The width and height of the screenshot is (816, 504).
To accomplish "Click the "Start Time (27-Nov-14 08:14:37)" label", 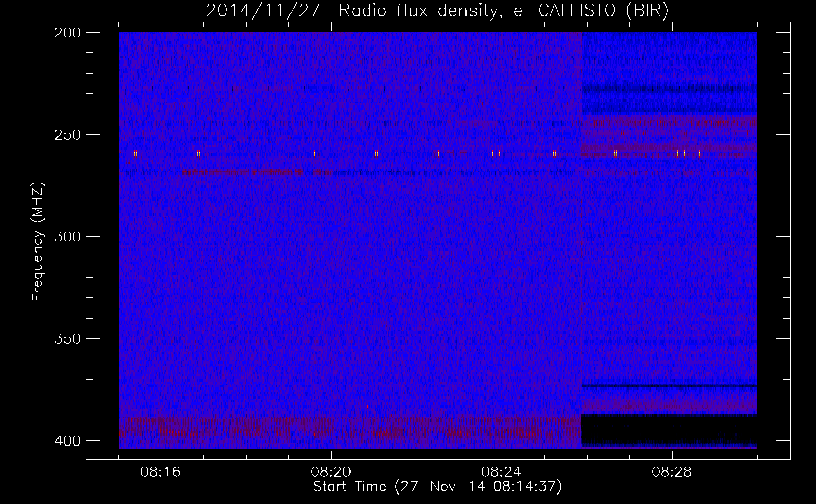I will click(x=437, y=487).
